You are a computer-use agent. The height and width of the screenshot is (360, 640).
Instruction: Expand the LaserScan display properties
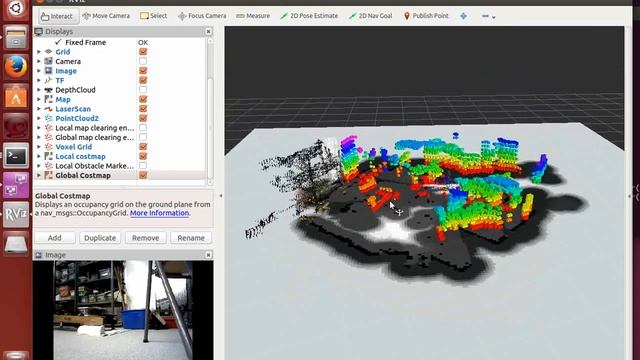[39, 109]
